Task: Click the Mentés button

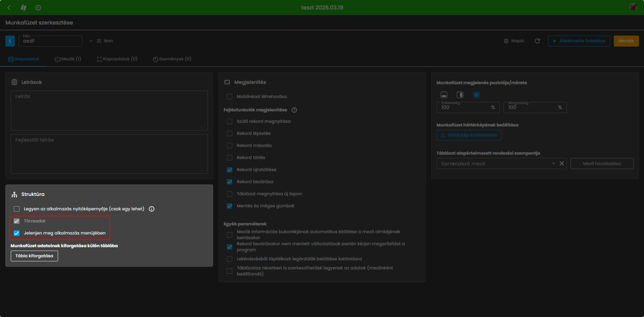Action: tap(626, 41)
